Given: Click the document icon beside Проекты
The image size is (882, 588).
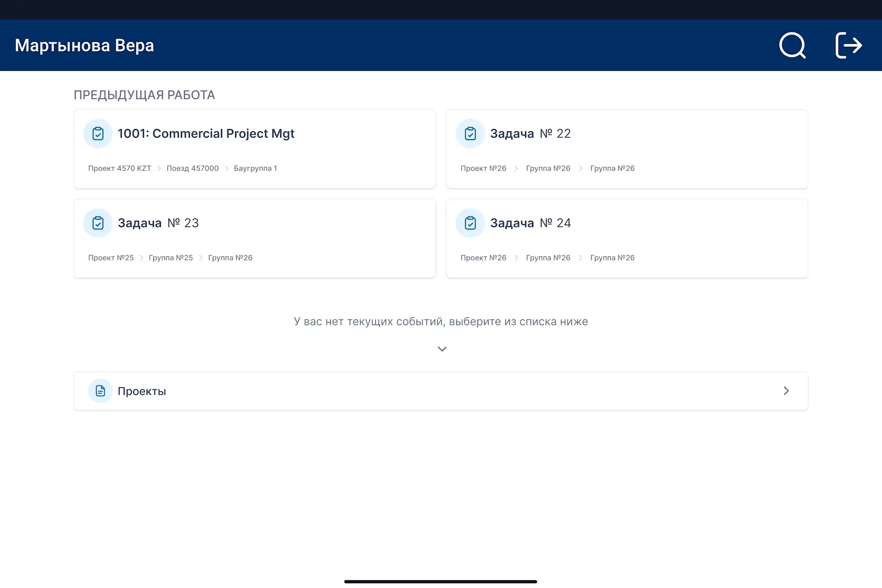Looking at the screenshot, I should tap(100, 391).
